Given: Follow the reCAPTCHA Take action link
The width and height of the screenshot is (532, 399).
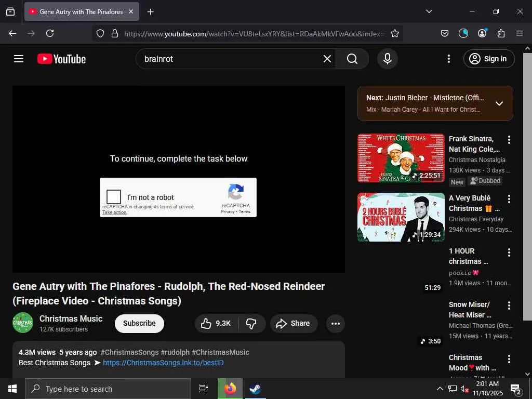Looking at the screenshot, I should (115, 212).
